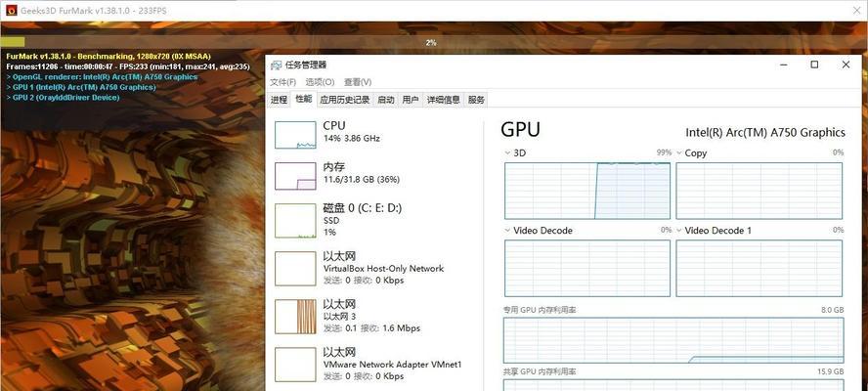Select the 以太网 3 network graph thumbnail
868x391 pixels.
[295, 317]
